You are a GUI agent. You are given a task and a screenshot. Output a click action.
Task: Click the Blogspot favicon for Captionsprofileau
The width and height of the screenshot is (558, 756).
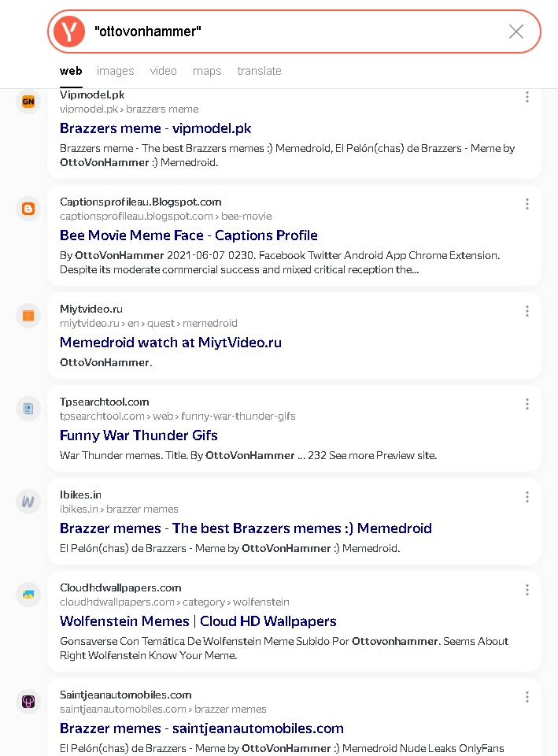click(28, 209)
